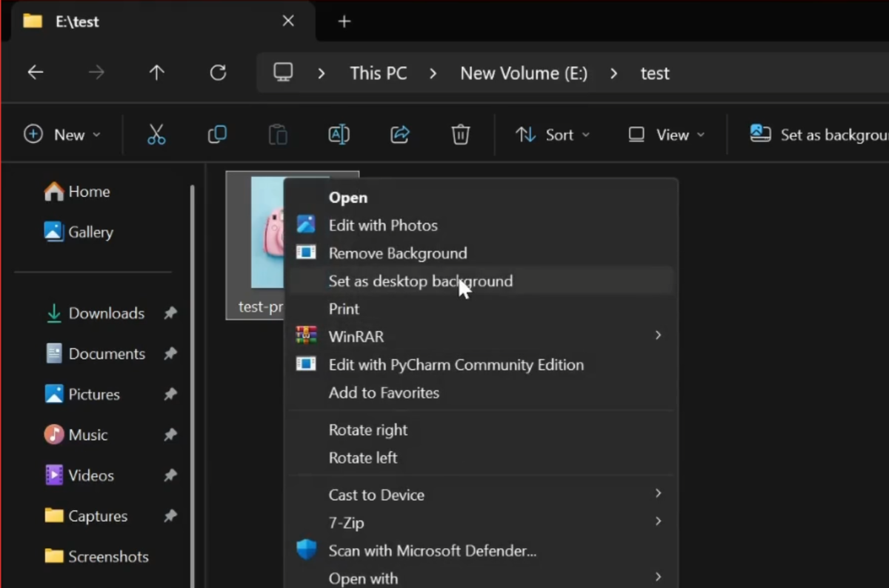Click the Photos icon beside Edit with Photos
889x588 pixels.
point(306,224)
